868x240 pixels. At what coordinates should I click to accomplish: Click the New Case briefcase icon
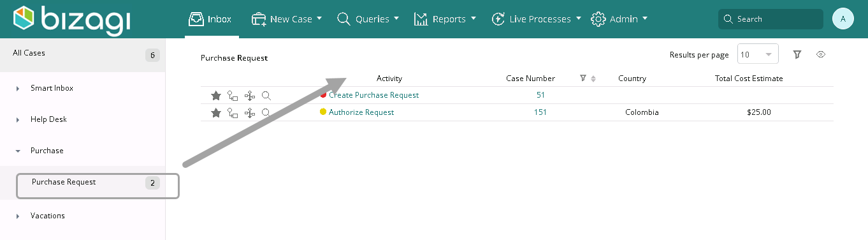[259, 19]
